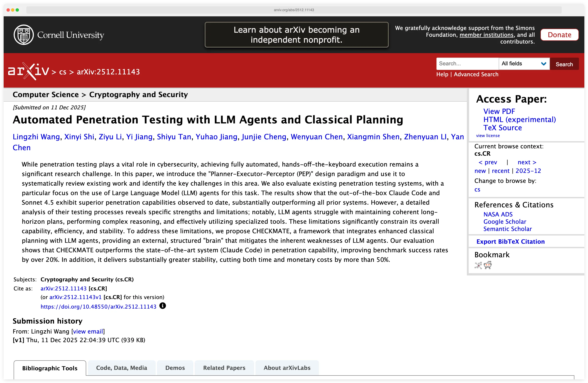Click next to browse the next paper

527,162
